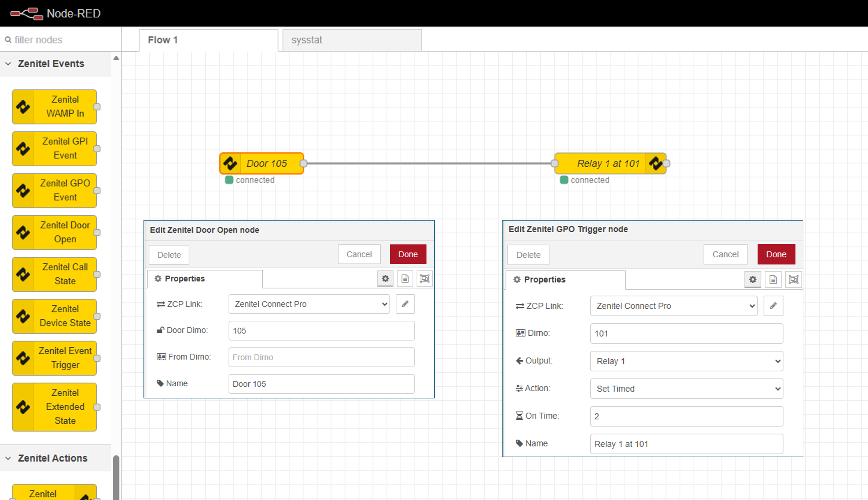Viewport: 868px width, 500px height.
Task: Click the edit pencil beside GPO node ZCP Link
Action: pos(773,306)
